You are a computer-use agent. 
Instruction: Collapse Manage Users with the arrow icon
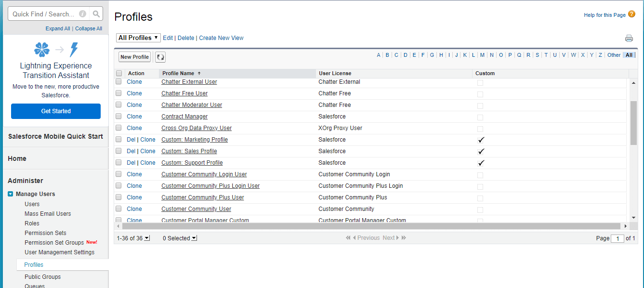point(11,194)
